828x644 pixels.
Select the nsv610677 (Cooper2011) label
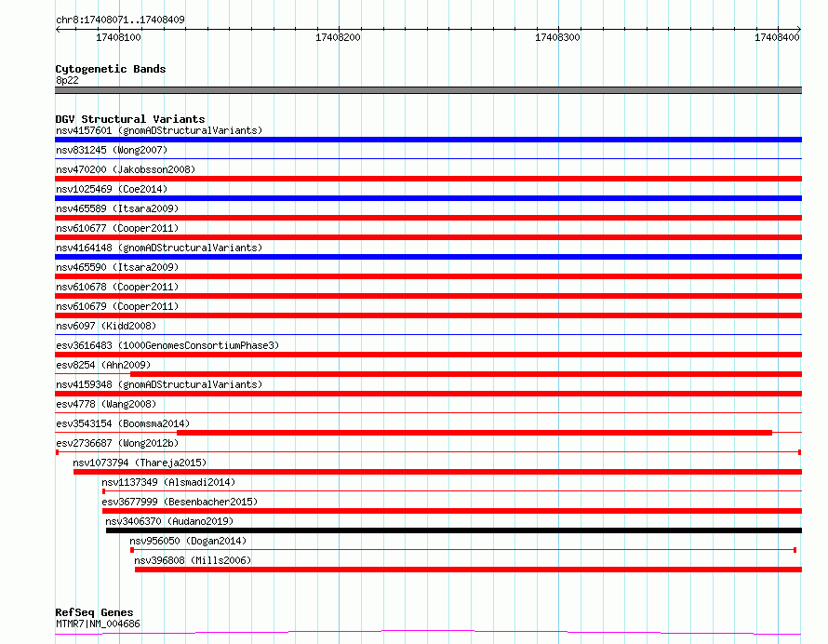pyautogui.click(x=117, y=228)
